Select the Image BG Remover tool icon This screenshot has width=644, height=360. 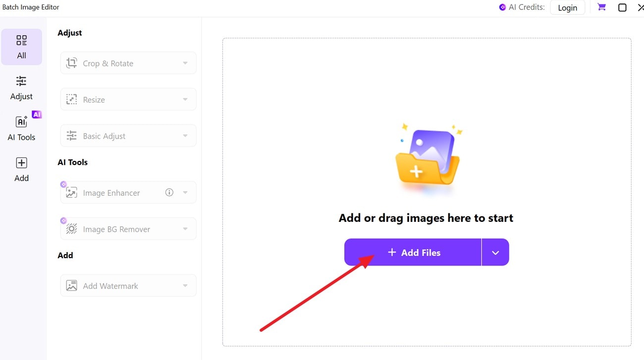(71, 229)
